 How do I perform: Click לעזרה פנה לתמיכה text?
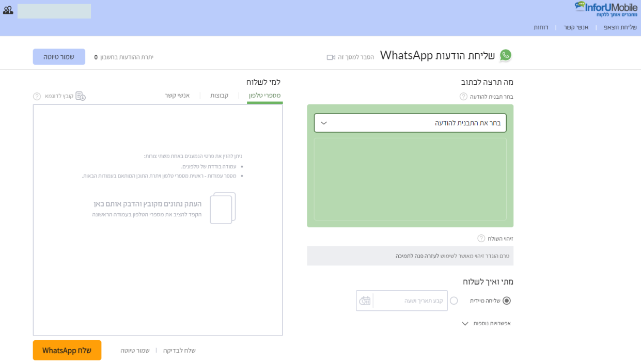tap(418, 256)
